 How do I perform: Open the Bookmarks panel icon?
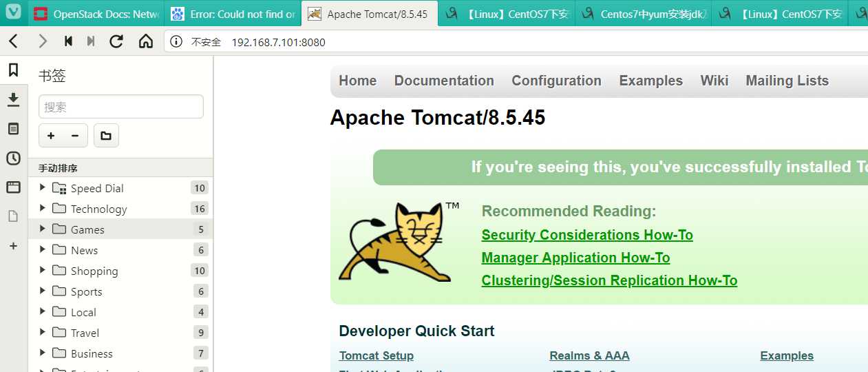[x=13, y=70]
